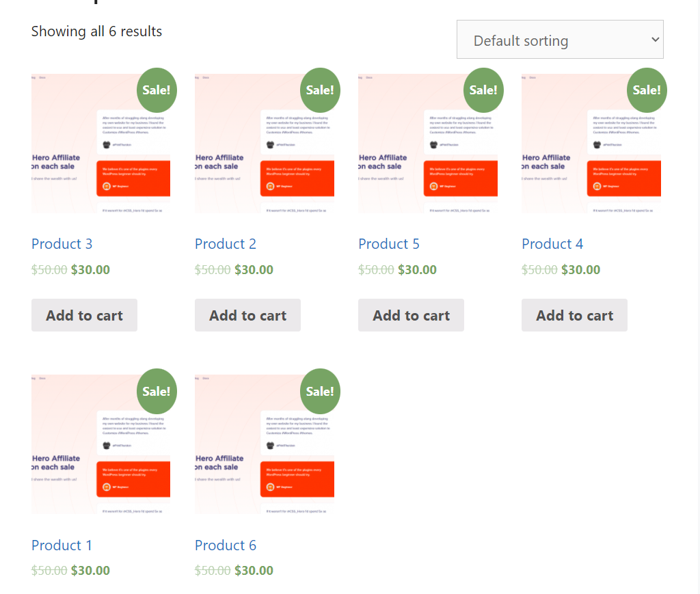Click the Sale! badge on Product 1
The image size is (700, 594).
coord(157,391)
